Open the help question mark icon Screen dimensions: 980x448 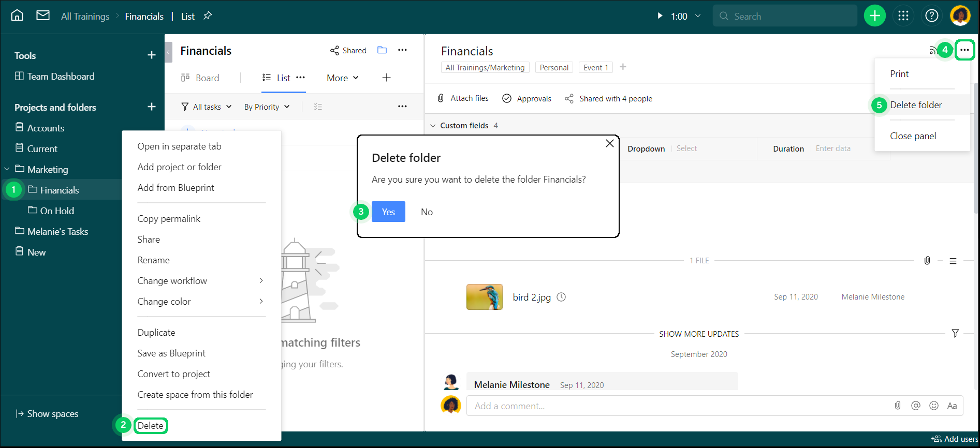point(931,16)
